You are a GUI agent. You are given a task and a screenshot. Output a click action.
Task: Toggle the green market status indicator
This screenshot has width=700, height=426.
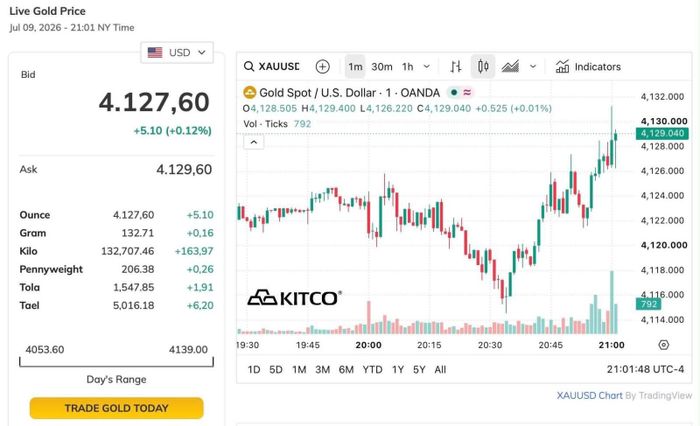coord(454,92)
